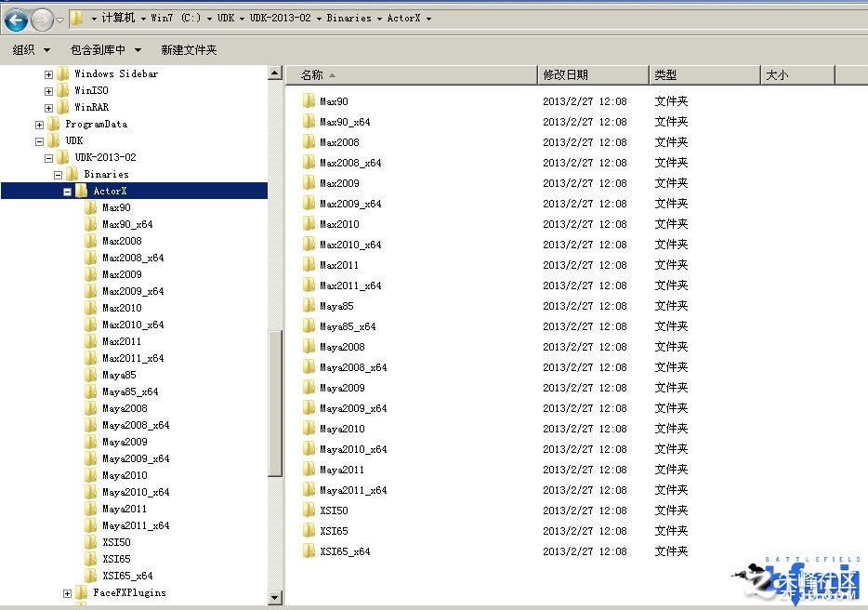Click the Maya2010 folder icon in file list

(x=309, y=429)
